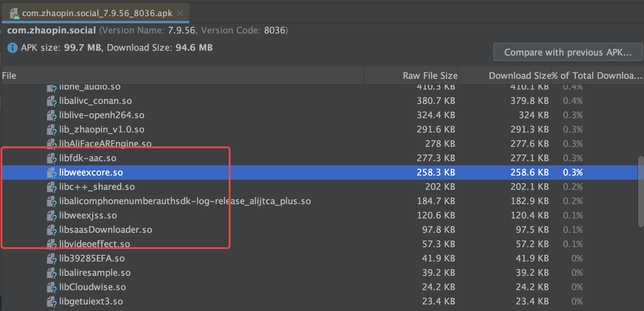Screen dimensions: 644x311
Task: Close the com.zhaopin.social APK tab
Action: (180, 13)
